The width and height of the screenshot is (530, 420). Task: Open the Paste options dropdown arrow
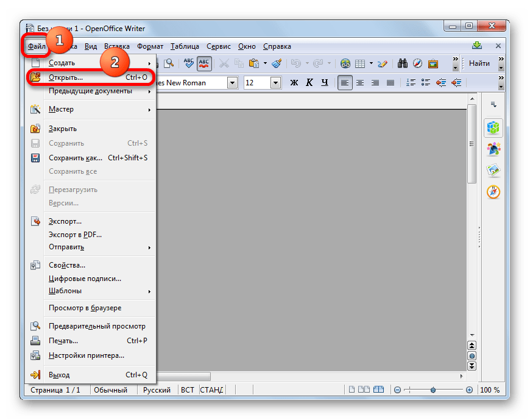click(x=266, y=63)
